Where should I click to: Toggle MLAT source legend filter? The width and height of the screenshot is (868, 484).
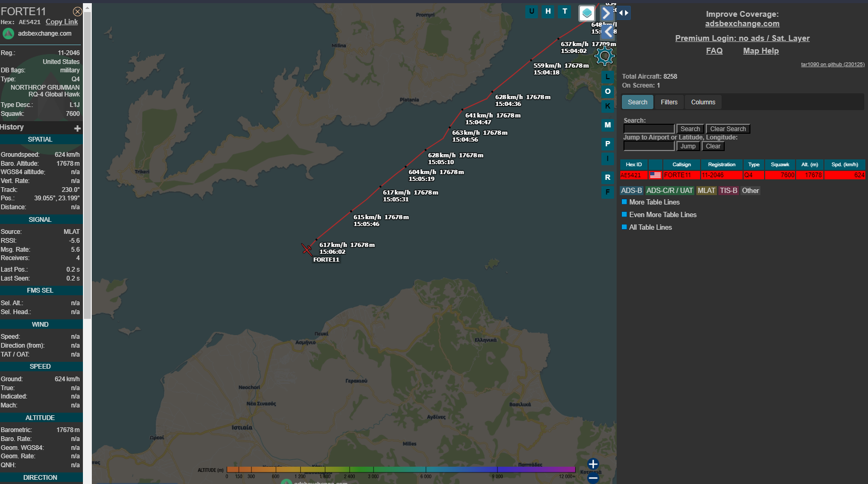tap(706, 190)
